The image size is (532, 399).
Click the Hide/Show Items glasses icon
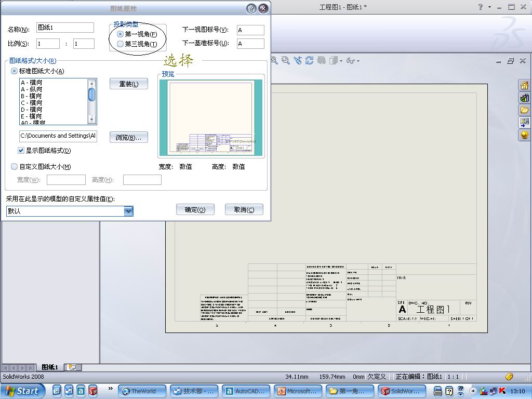(x=351, y=61)
